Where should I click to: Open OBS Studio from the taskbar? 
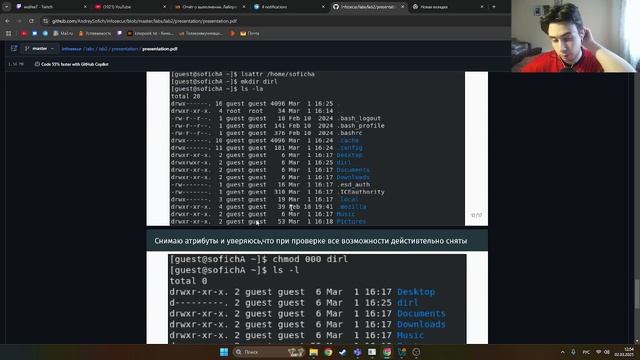tap(416, 352)
